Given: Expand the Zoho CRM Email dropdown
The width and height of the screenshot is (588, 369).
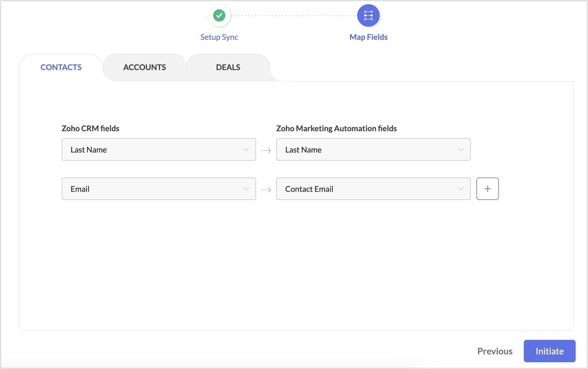Looking at the screenshot, I should coord(159,189).
